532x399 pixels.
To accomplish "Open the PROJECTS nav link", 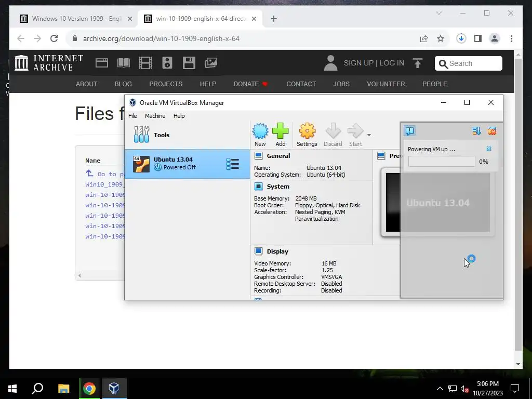I will (x=166, y=84).
